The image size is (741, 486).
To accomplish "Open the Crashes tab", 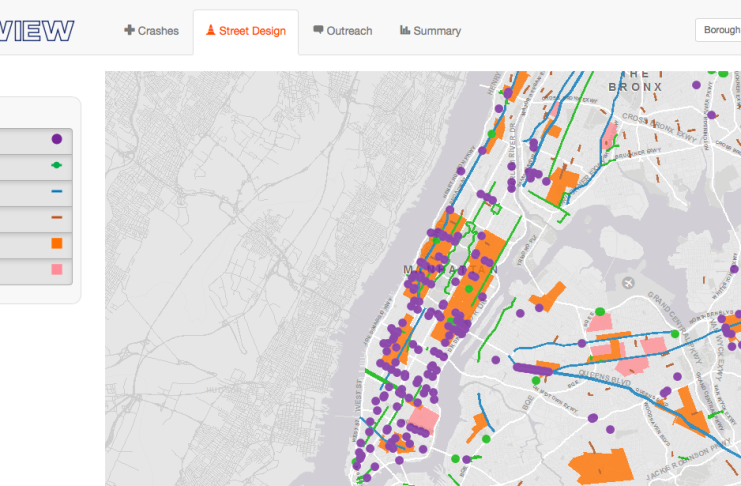I will [151, 31].
